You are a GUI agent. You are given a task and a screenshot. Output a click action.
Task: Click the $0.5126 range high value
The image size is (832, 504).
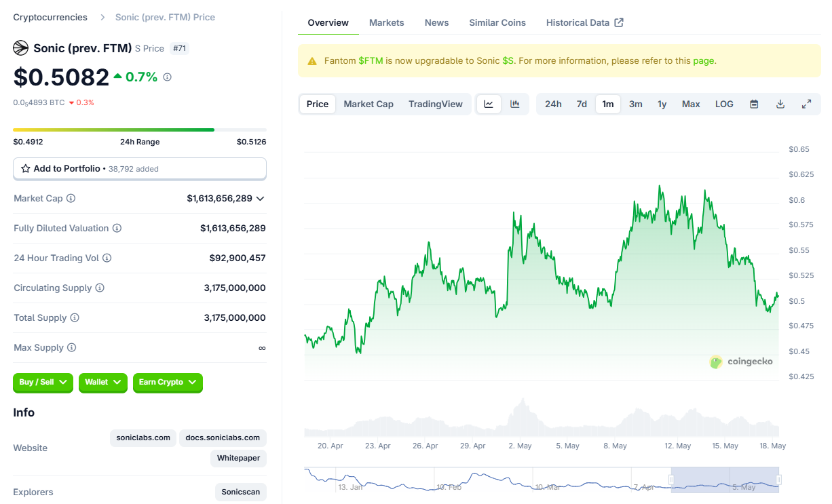251,142
